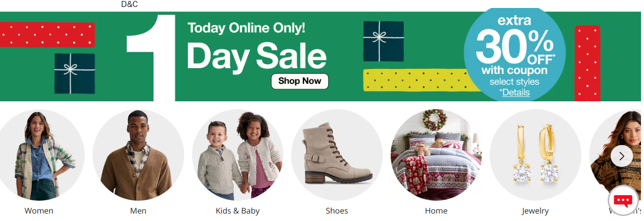Screen dimensions: 644x221
Task: Select the Men category image
Action: [138, 155]
